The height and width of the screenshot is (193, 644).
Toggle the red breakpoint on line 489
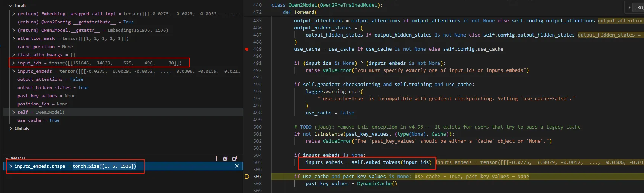(247, 49)
